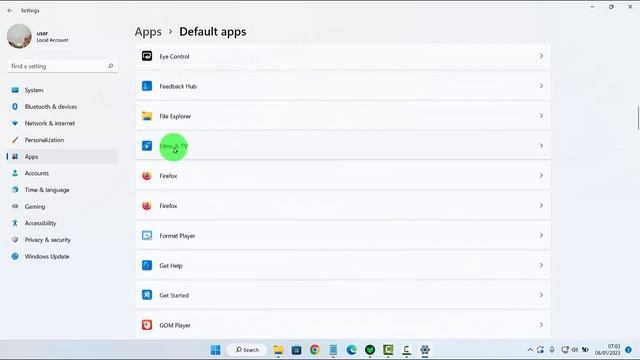The height and width of the screenshot is (360, 640).
Task: Open Time & language settings
Action: (x=62, y=190)
